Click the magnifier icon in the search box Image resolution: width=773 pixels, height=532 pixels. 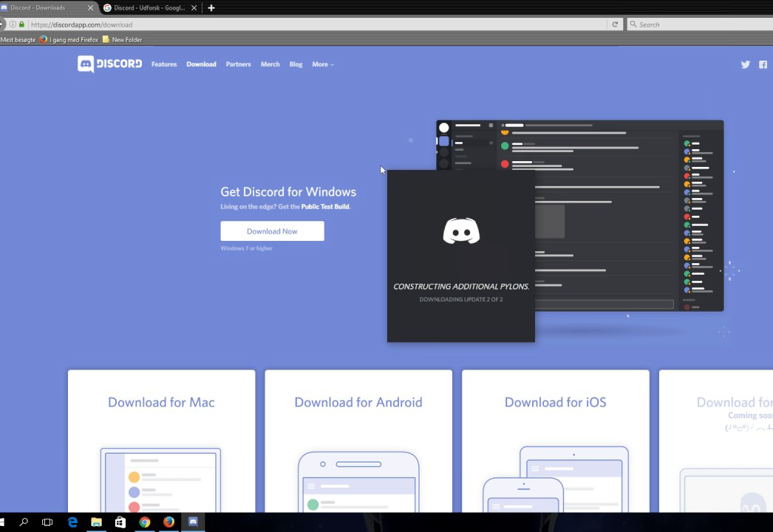(x=633, y=24)
